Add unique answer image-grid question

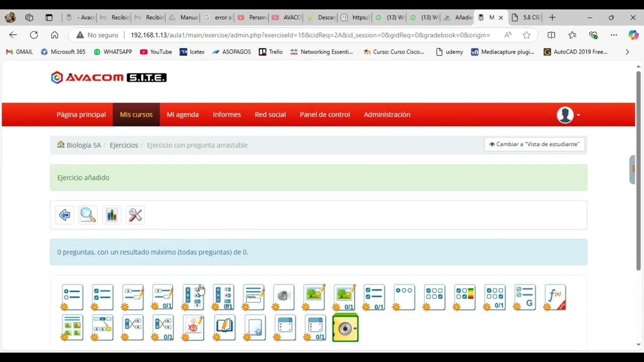(x=72, y=328)
